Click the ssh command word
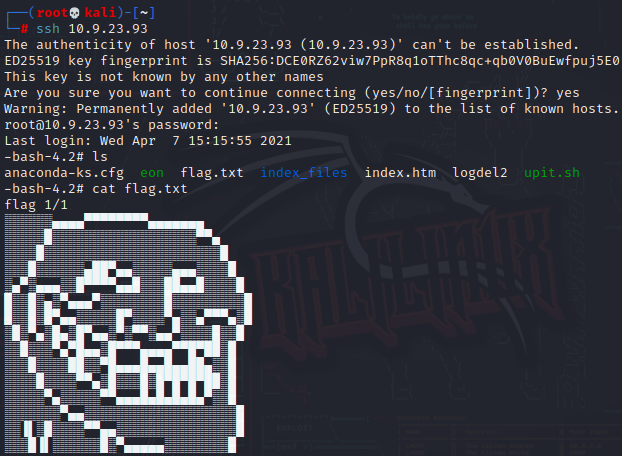 48,29
